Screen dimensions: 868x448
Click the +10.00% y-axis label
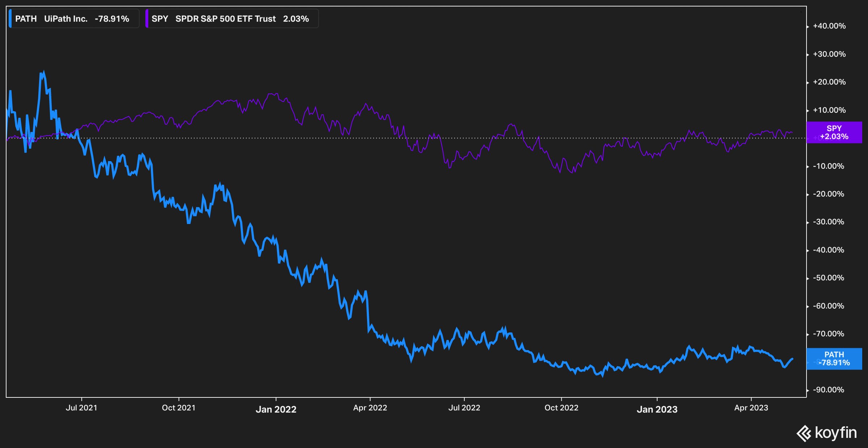click(829, 110)
